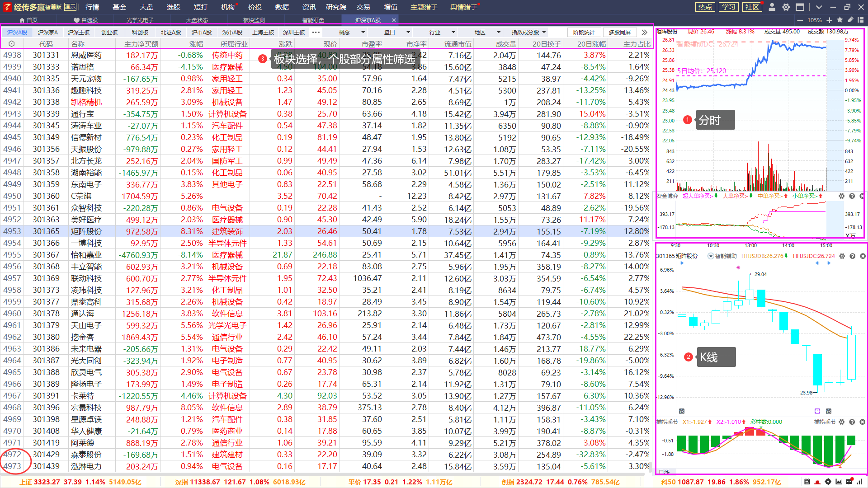Viewport: 868px width, 488px height.
Task: Click the 阶段统计 button
Action: pyautogui.click(x=584, y=33)
